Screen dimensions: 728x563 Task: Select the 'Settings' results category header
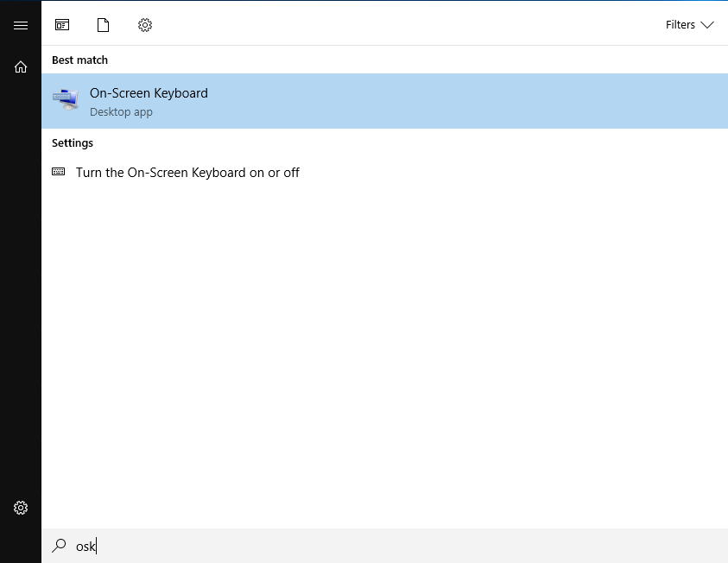73,142
